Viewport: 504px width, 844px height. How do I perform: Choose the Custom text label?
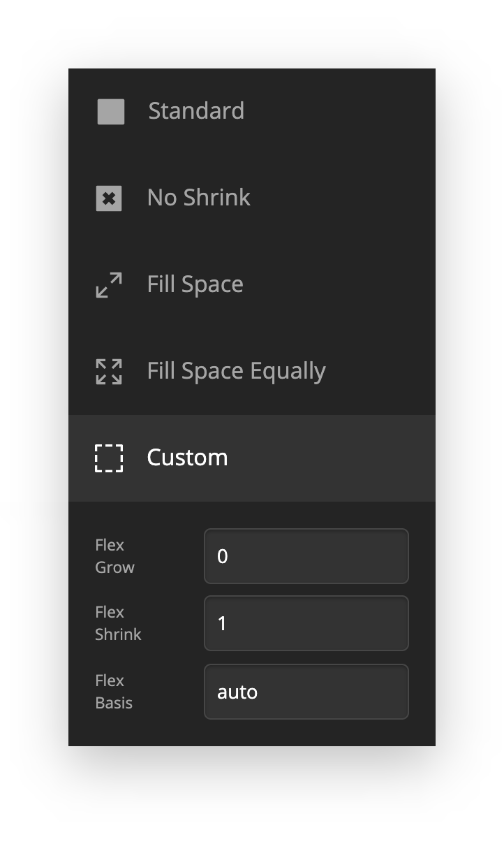coord(187,458)
